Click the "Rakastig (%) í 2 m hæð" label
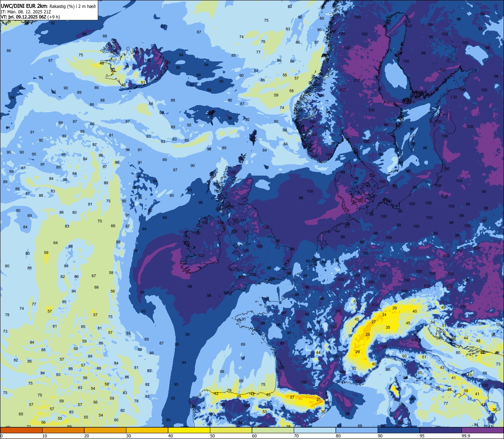The image size is (504, 439). pyautogui.click(x=72, y=6)
